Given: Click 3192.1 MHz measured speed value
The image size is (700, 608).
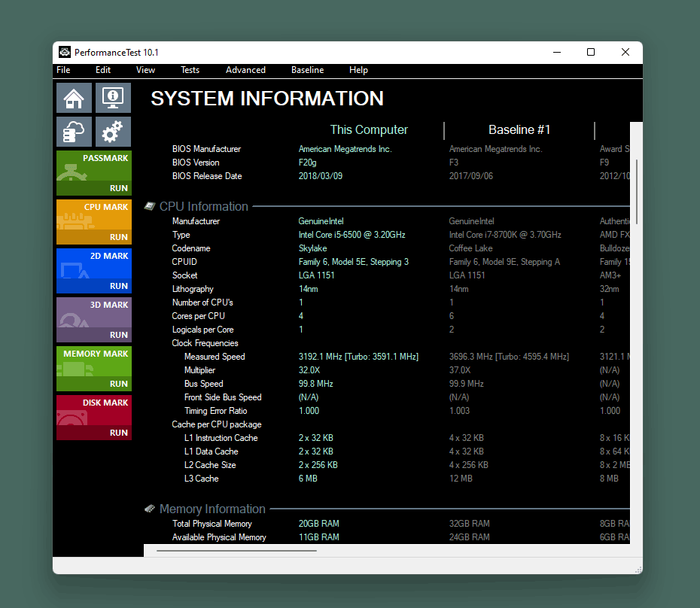Looking at the screenshot, I should 358,357.
